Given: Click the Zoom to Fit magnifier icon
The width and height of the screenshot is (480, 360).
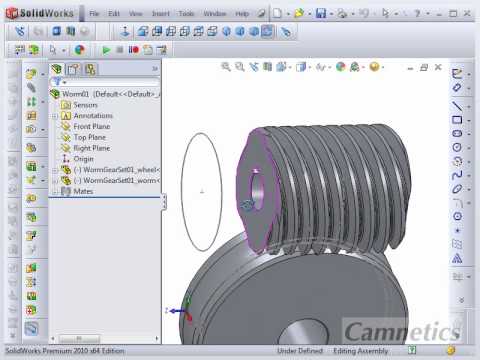Looking at the screenshot, I should click(x=226, y=67).
